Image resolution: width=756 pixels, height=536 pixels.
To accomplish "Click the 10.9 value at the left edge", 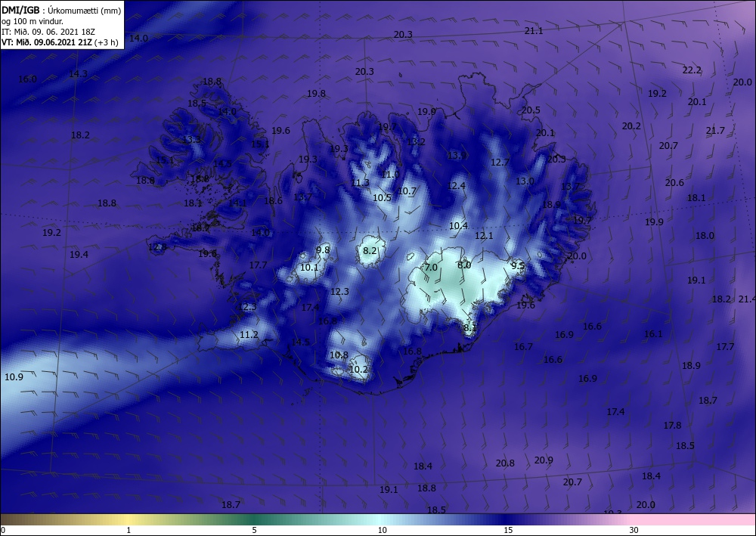I will [x=14, y=377].
